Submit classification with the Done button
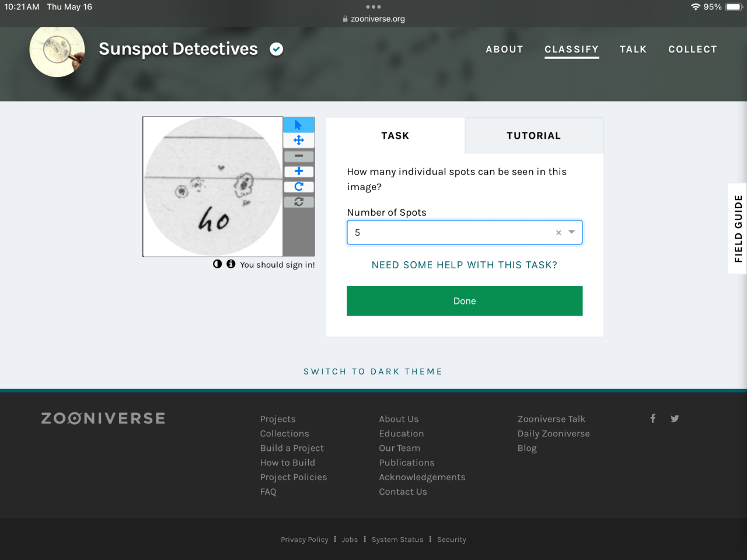747x560 pixels. tap(465, 301)
